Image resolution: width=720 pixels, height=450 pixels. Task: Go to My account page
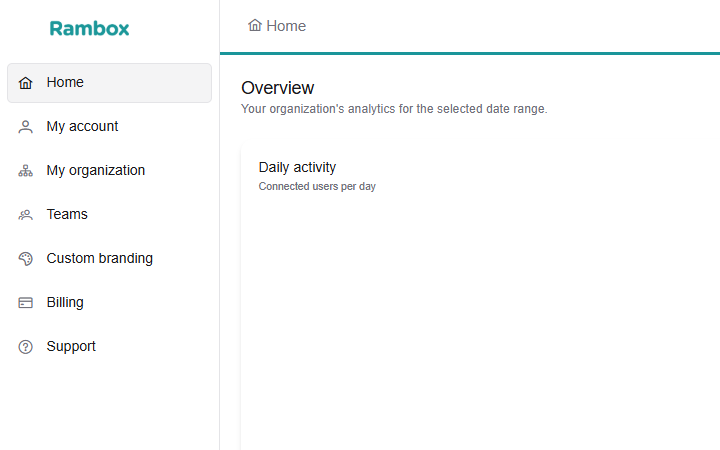pos(109,127)
